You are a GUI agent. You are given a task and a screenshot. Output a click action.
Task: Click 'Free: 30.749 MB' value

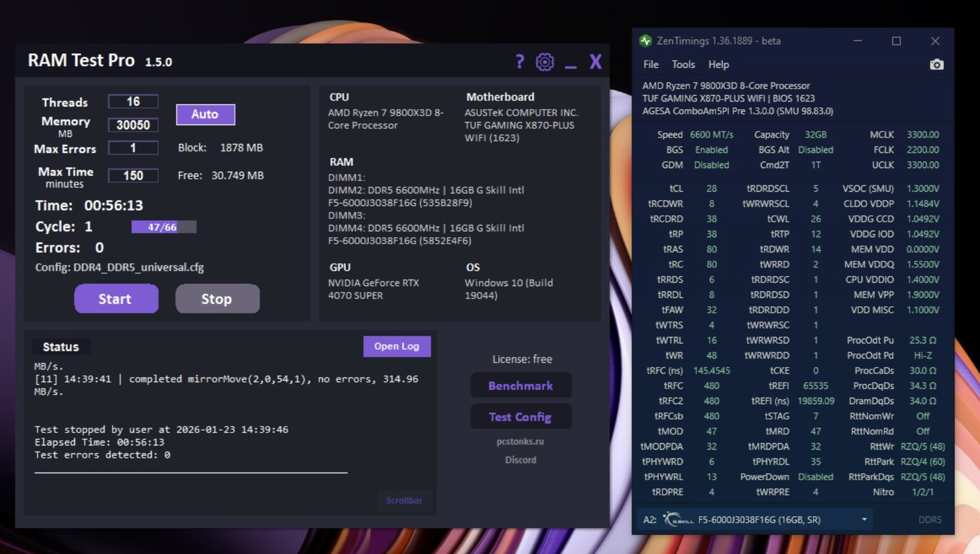tap(237, 175)
